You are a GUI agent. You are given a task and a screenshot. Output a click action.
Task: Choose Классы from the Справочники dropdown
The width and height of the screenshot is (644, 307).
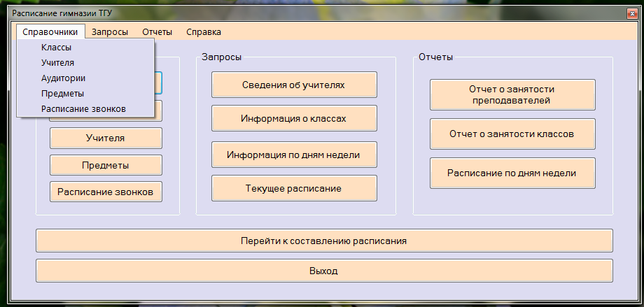click(85, 48)
